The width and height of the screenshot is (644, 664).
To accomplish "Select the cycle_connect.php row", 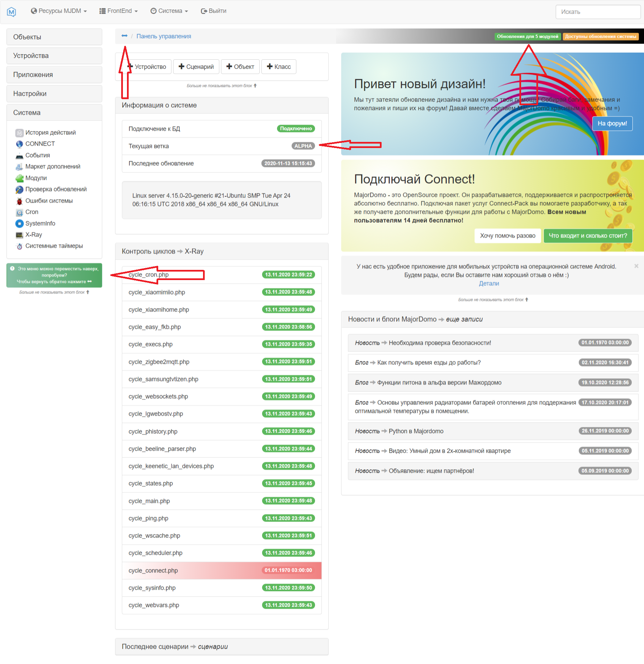I will click(222, 570).
